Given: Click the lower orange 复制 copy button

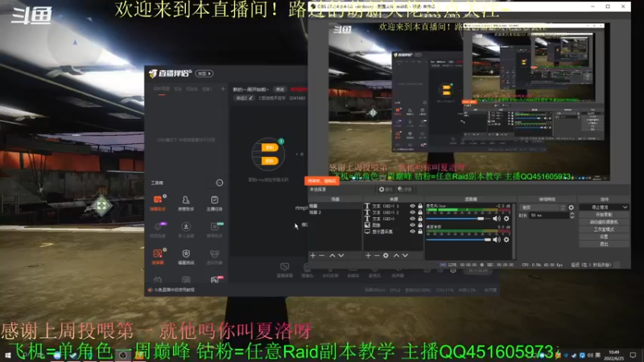Looking at the screenshot, I should click(x=270, y=161).
